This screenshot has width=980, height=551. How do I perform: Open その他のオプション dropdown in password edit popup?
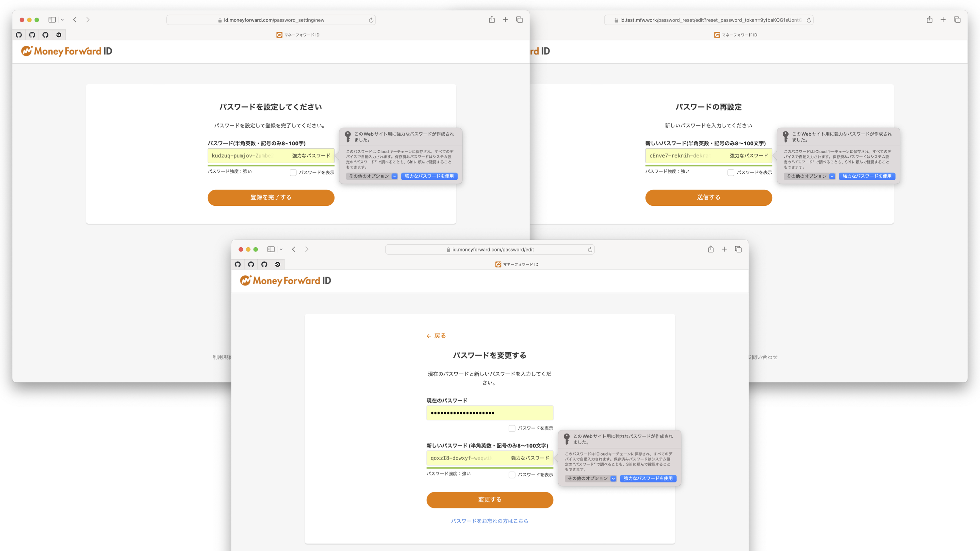pyautogui.click(x=591, y=479)
